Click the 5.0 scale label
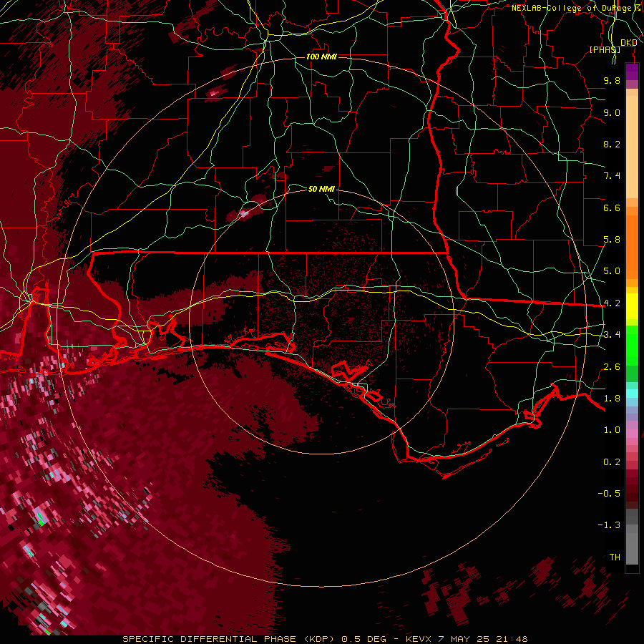This screenshot has width=644, height=644. (612, 271)
